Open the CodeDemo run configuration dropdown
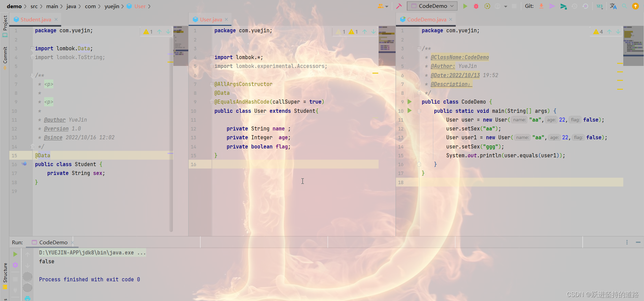Viewport: 644px width, 301px height. click(432, 6)
